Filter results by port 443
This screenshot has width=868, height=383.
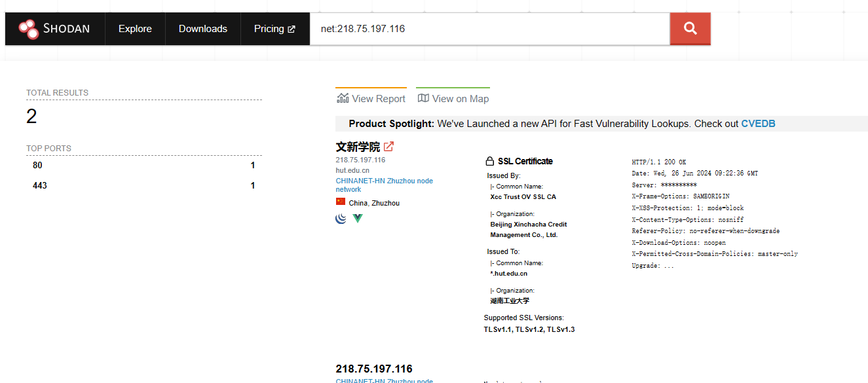pyautogui.click(x=40, y=186)
